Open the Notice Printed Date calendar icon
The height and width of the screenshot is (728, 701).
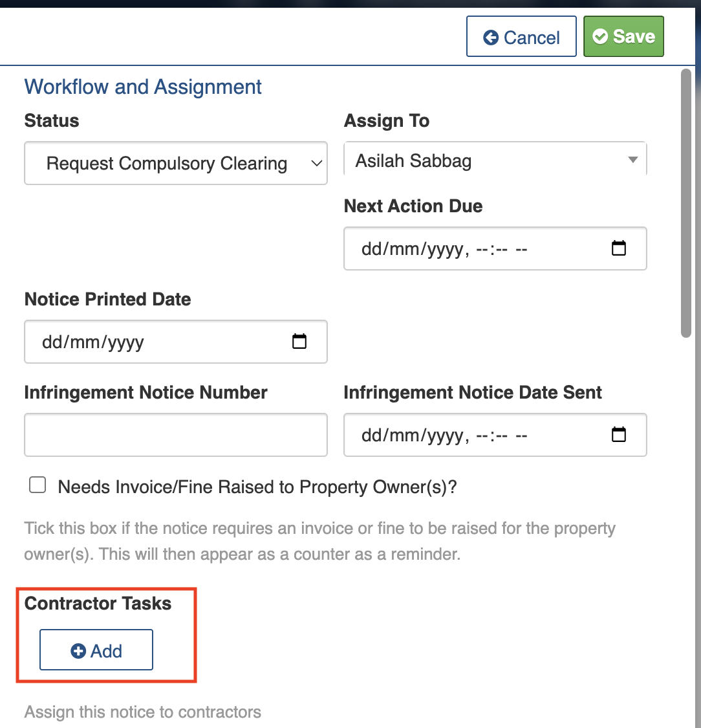299,342
